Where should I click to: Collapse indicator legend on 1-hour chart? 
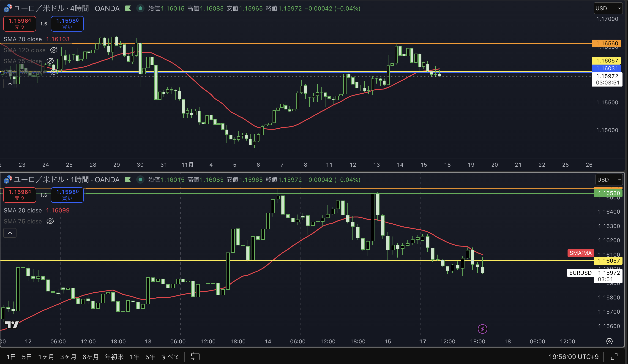click(10, 233)
